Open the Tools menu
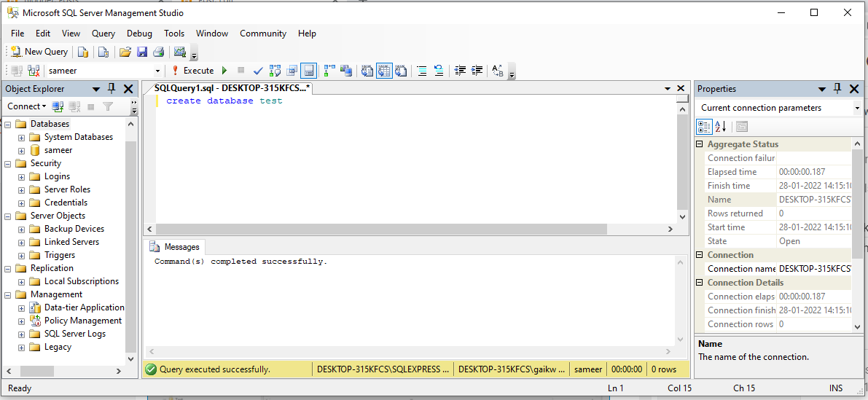 (174, 34)
